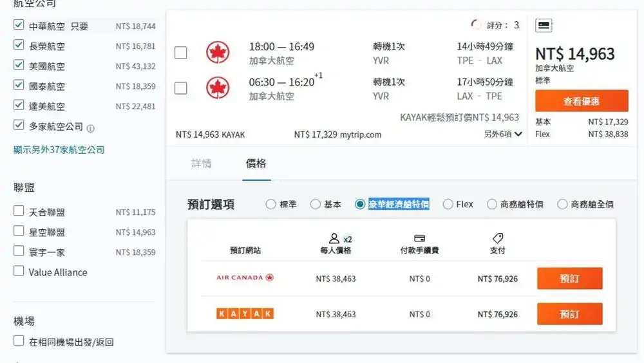Click 預訂 button for KAYAK row
Image resolution: width=644 pixels, height=363 pixels.
(x=570, y=314)
